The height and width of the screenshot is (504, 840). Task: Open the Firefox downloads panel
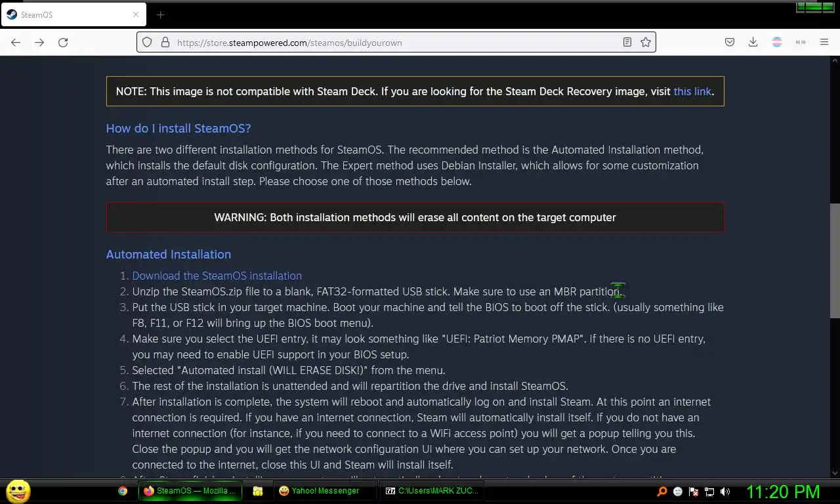[753, 42]
